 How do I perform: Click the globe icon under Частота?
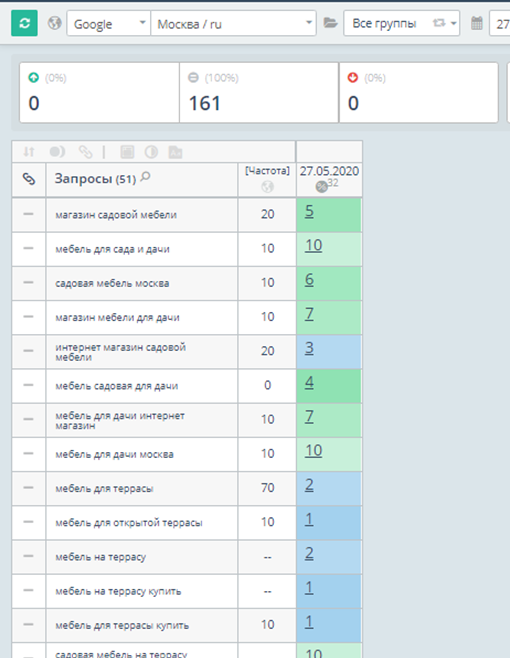[267, 186]
